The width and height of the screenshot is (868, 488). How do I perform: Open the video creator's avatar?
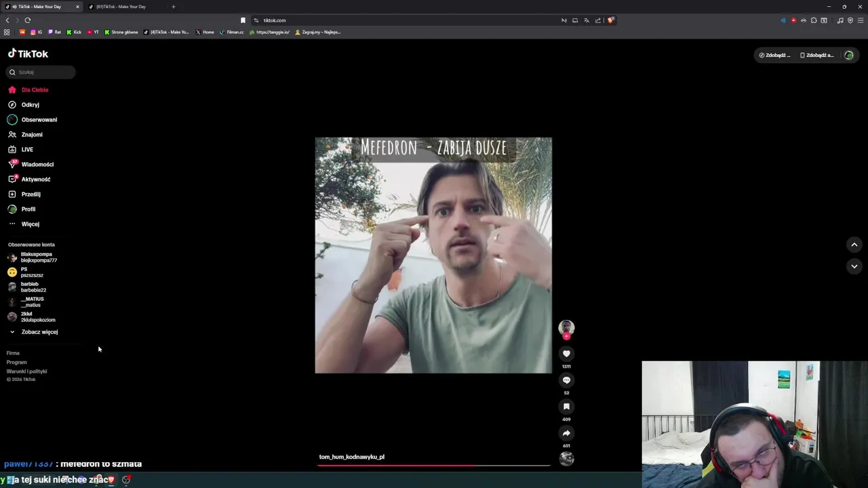tap(566, 328)
